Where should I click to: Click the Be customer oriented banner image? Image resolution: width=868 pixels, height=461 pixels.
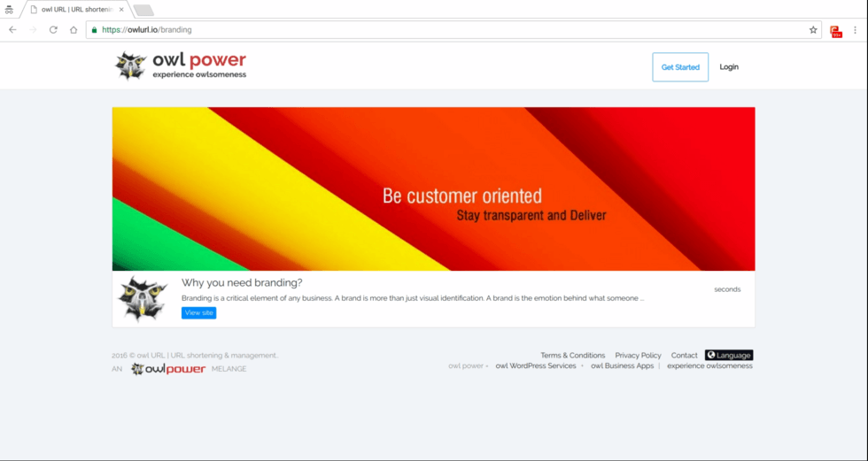433,189
